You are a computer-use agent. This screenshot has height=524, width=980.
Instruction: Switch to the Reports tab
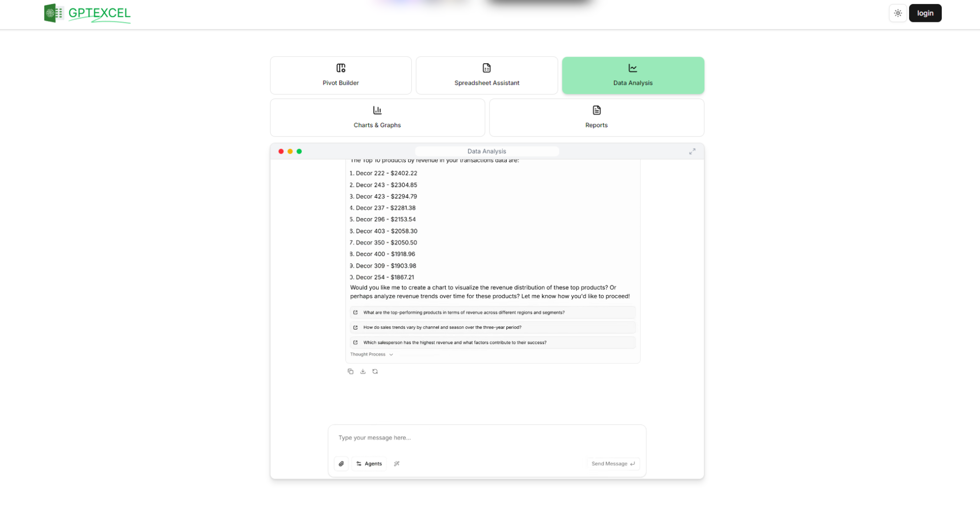[596, 117]
